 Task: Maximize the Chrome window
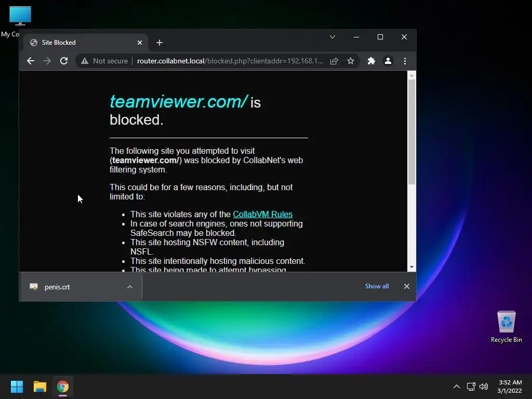380,37
